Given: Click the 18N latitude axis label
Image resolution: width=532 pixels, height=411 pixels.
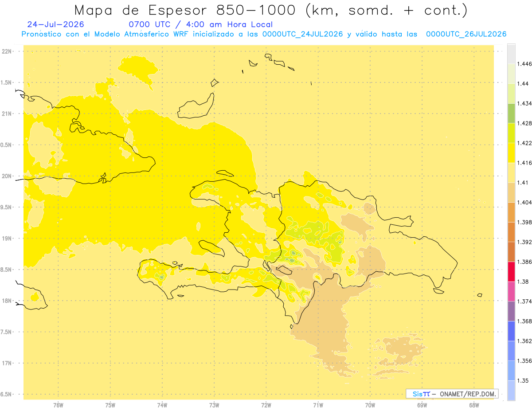Looking at the screenshot, I should [7, 301].
